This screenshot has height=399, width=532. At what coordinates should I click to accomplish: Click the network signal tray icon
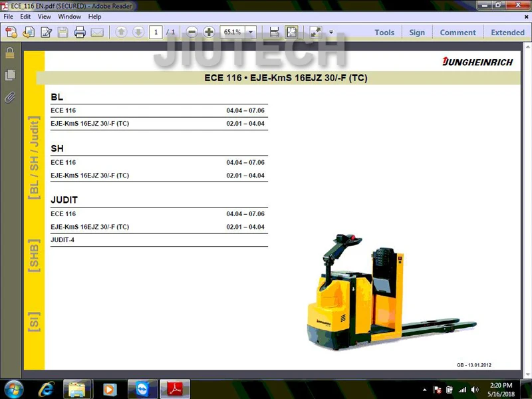click(x=462, y=390)
